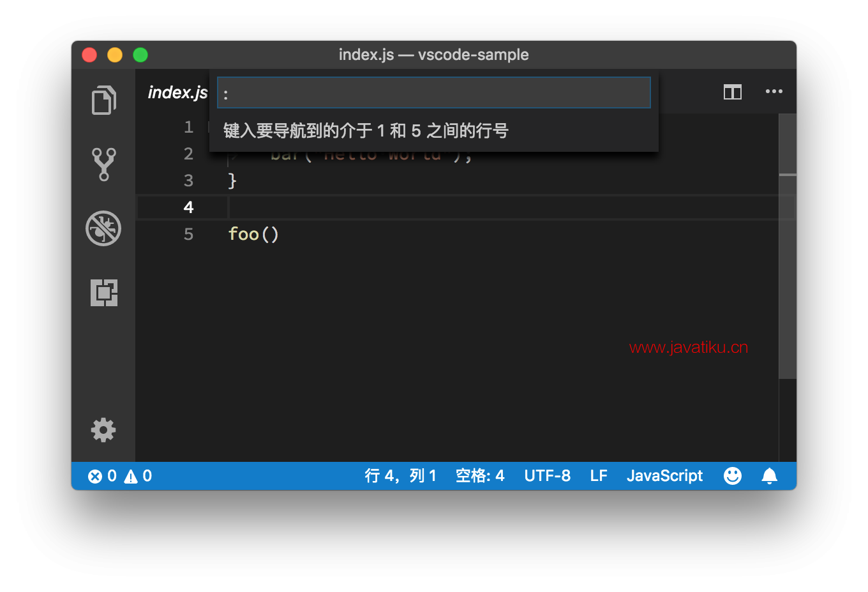
Task: Focus the go-to-line input field
Action: pos(434,93)
